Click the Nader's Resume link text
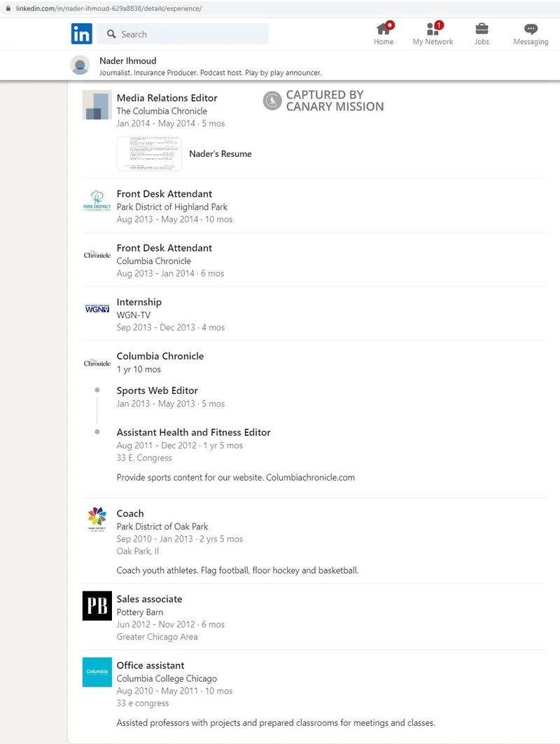Image resolution: width=560 pixels, height=744 pixels. [x=220, y=153]
